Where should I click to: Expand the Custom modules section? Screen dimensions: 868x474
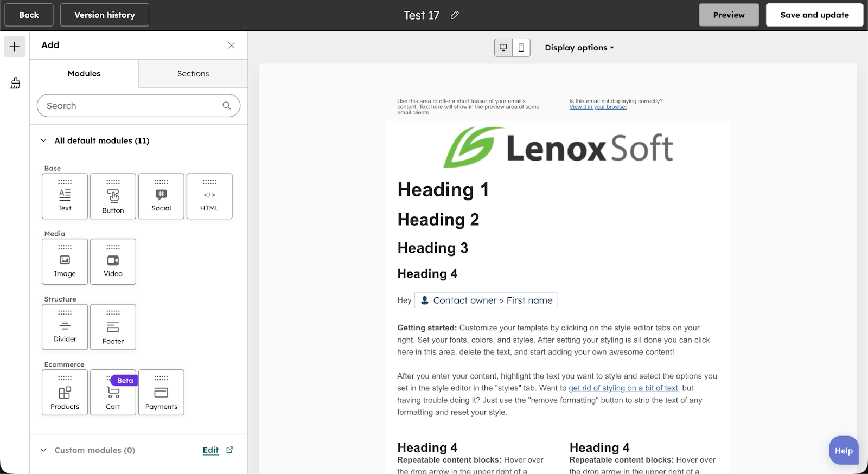(44, 450)
